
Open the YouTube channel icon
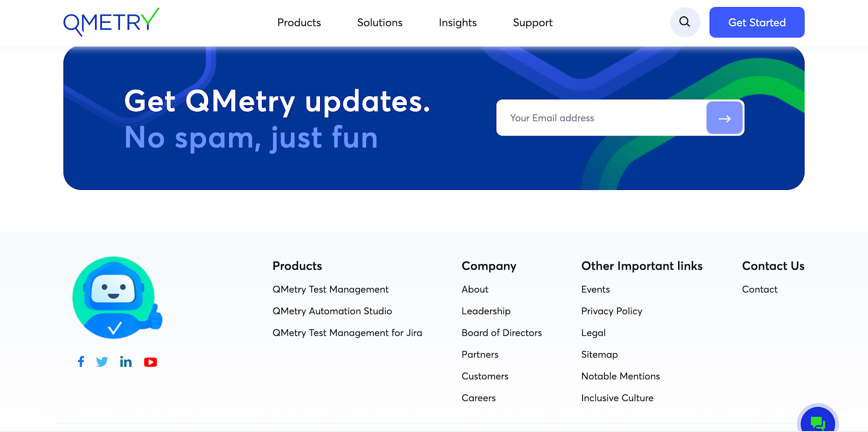point(150,362)
